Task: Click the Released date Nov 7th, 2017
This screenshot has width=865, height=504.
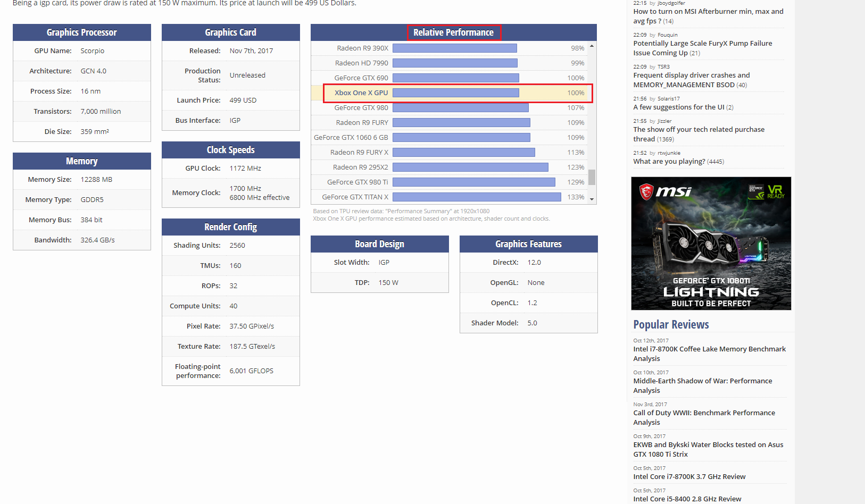Action: 251,51
